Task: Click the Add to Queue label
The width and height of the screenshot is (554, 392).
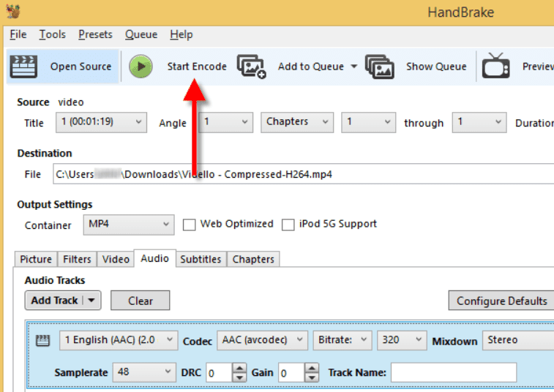Action: click(x=310, y=67)
